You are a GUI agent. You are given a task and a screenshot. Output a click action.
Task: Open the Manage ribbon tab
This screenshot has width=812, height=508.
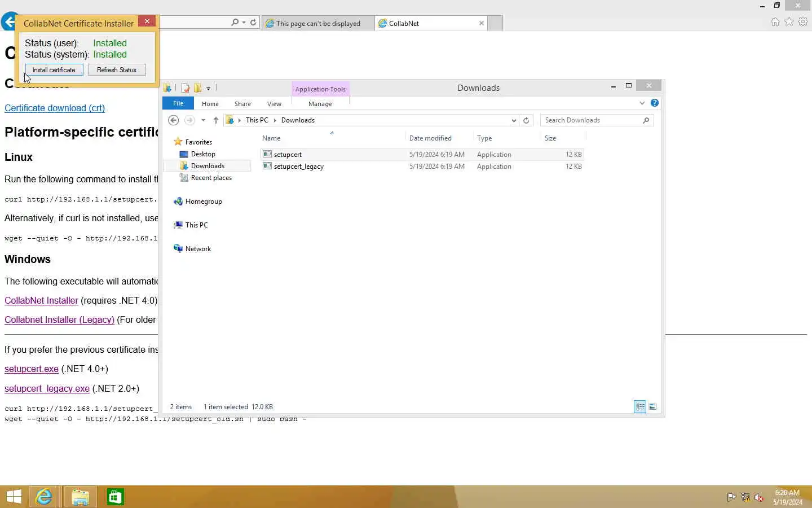tap(320, 104)
